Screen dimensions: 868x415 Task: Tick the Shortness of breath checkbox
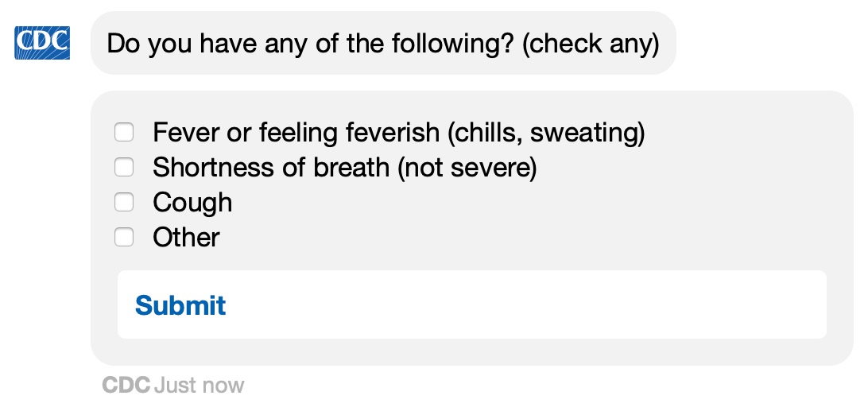pos(124,167)
